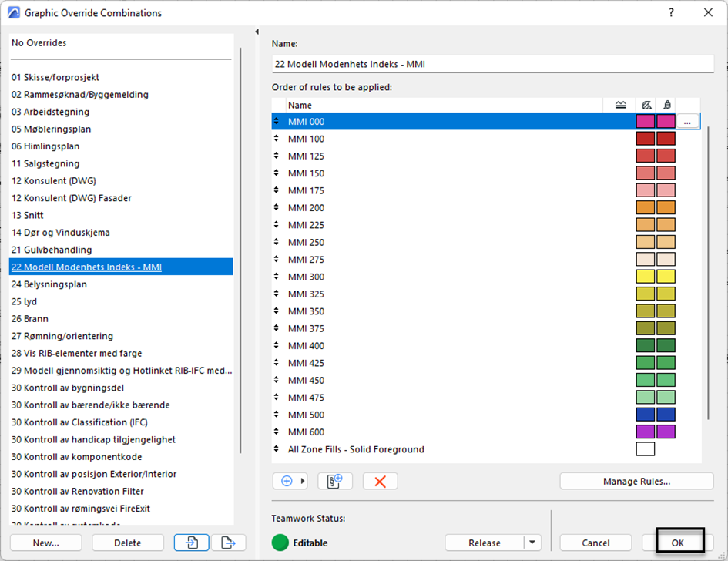Click the Cancel button

[595, 543]
